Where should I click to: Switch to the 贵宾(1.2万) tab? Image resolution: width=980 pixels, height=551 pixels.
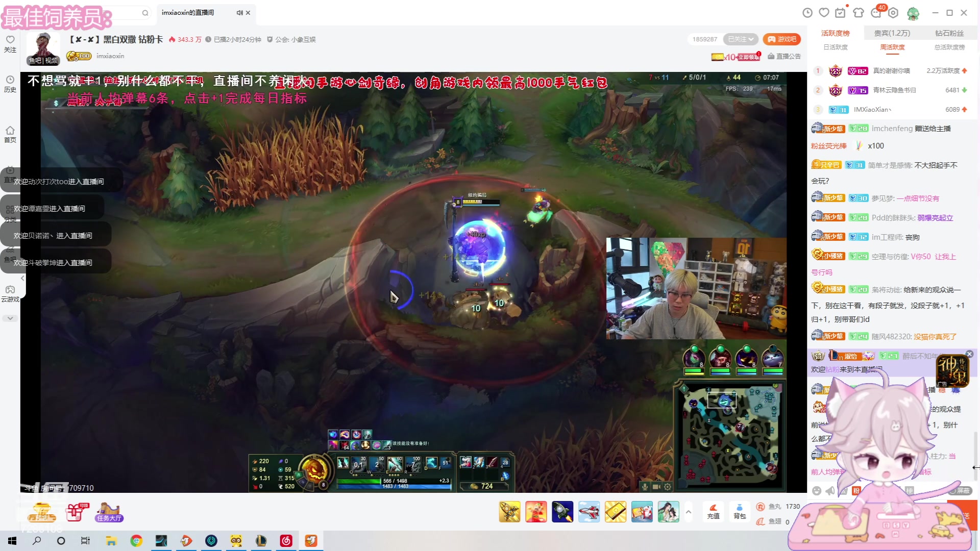click(892, 33)
